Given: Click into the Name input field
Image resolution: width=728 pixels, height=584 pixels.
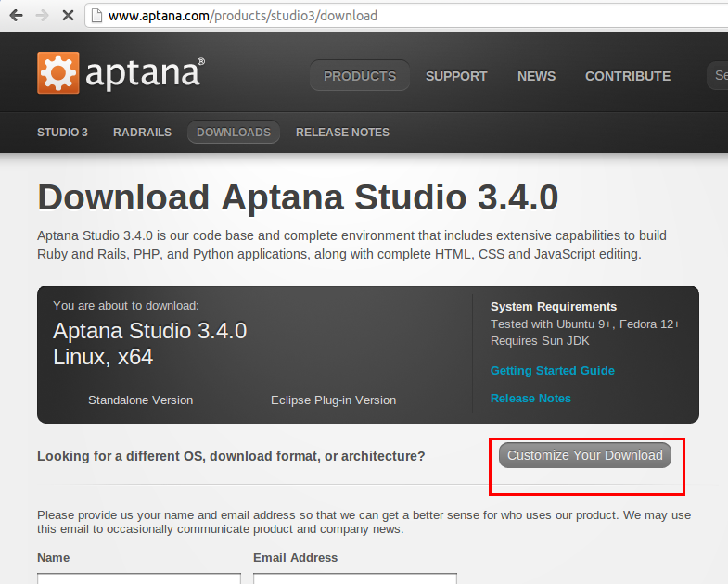Looking at the screenshot, I should (139, 578).
